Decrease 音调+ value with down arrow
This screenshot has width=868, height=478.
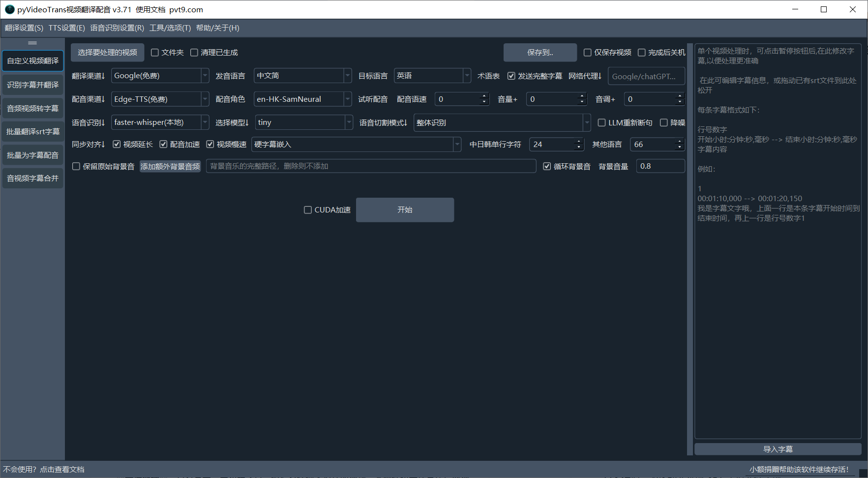point(680,102)
